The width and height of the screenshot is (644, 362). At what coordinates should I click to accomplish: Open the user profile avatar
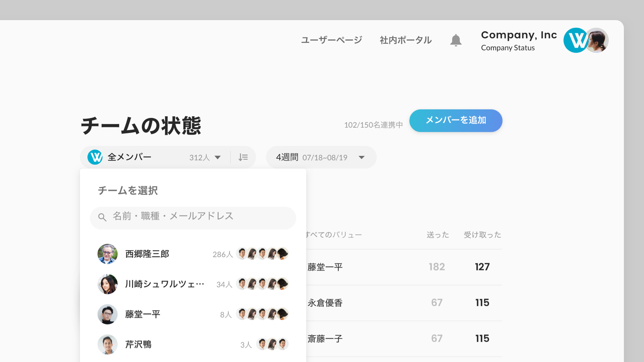coord(597,40)
